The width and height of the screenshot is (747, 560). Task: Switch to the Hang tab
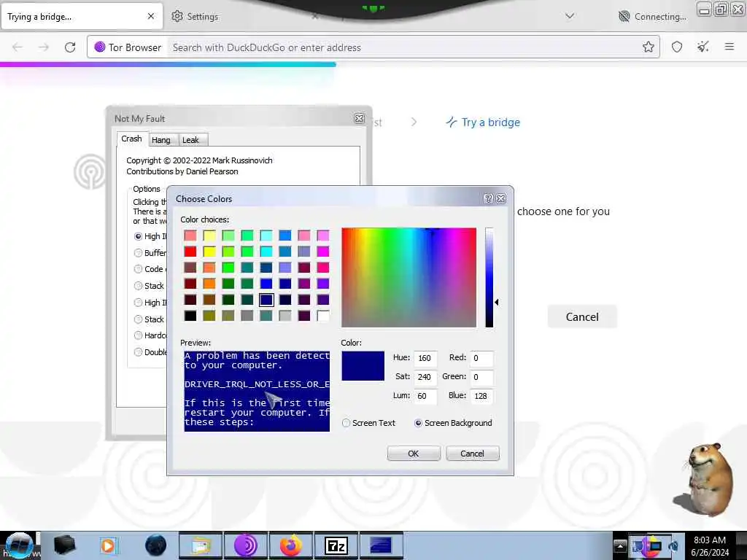coord(161,140)
